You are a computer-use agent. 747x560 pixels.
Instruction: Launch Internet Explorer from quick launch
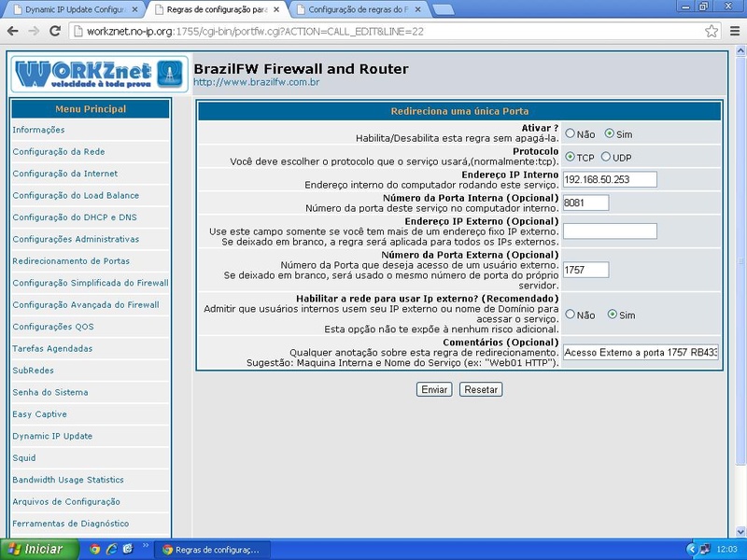111,549
